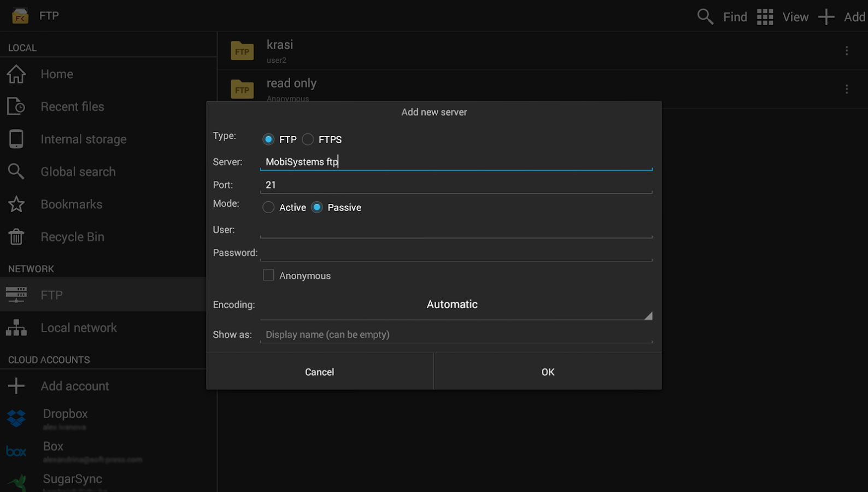The height and width of the screenshot is (492, 868).
Task: Focus the Port field showing 21
Action: point(456,185)
